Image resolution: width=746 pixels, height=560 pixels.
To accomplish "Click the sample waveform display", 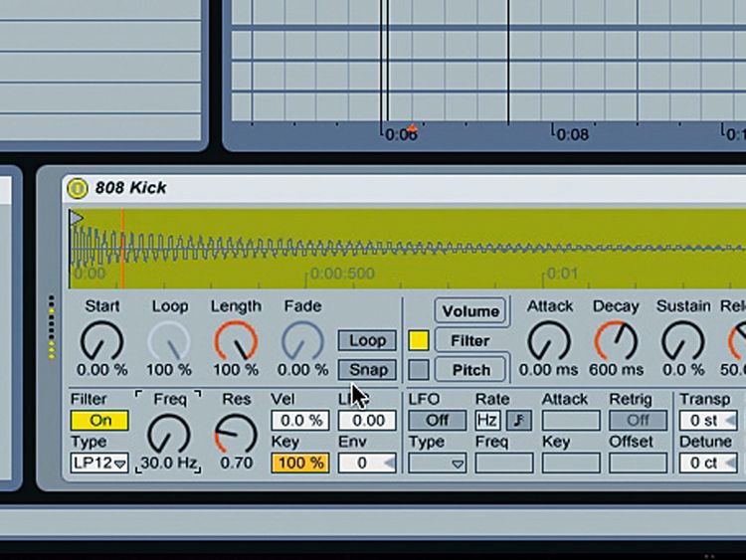I will point(407,249).
